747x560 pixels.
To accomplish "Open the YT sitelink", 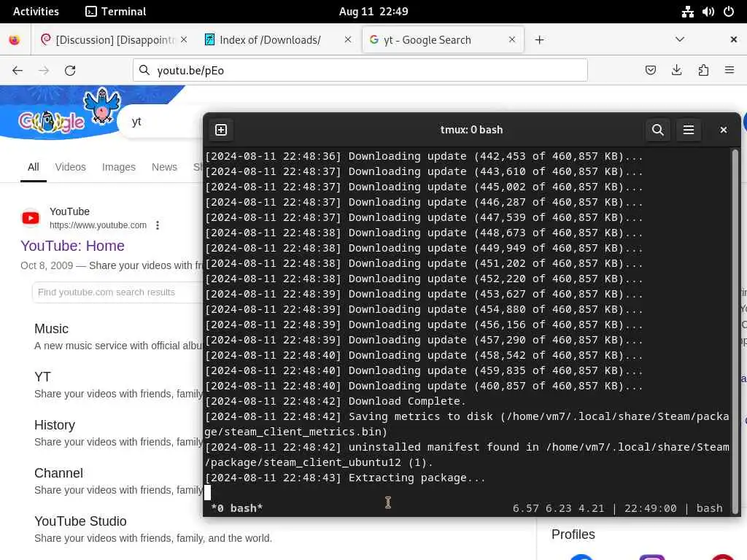I will coord(42,377).
